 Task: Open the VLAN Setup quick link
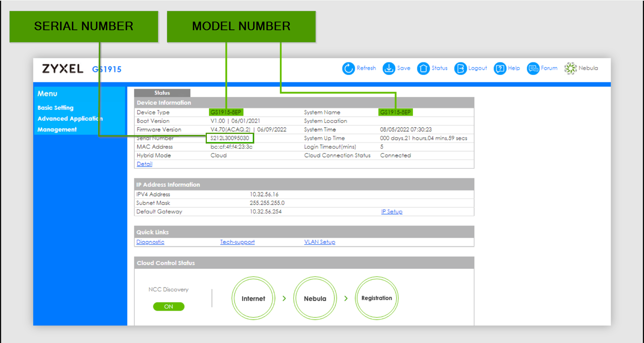320,242
